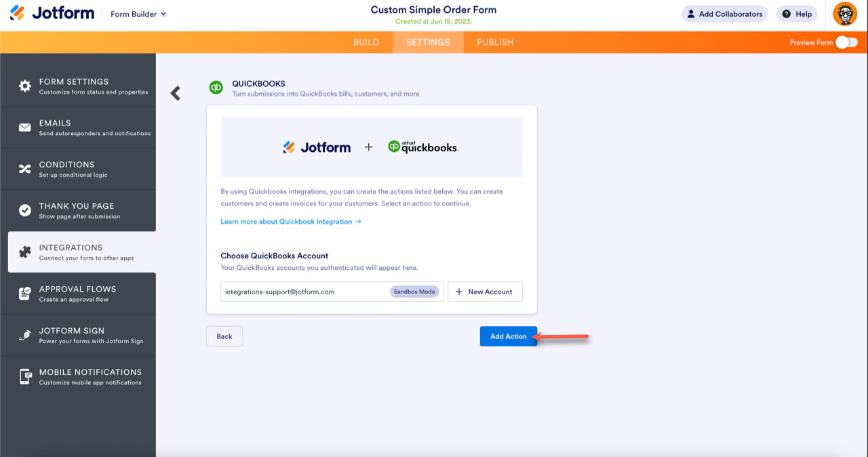868x457 pixels.
Task: Click the Jotform Sign pen icon
Action: pyautogui.click(x=25, y=335)
